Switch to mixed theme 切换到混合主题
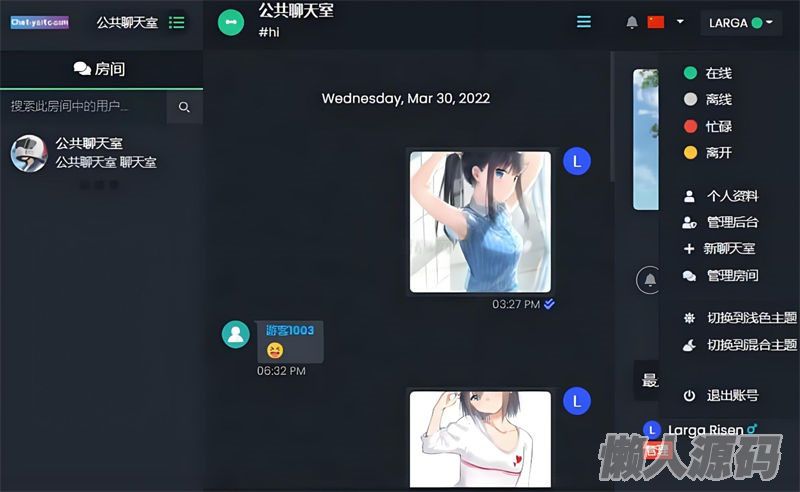 pos(740,345)
